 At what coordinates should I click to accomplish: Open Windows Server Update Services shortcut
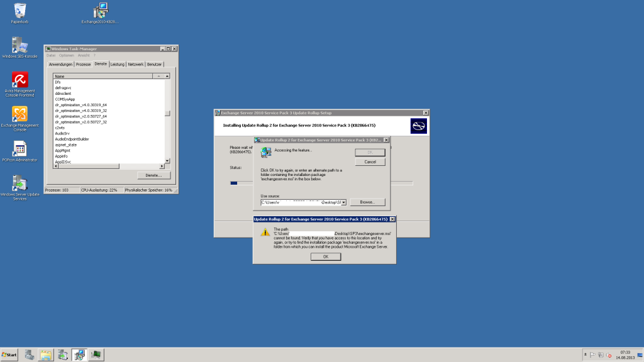coord(19,188)
